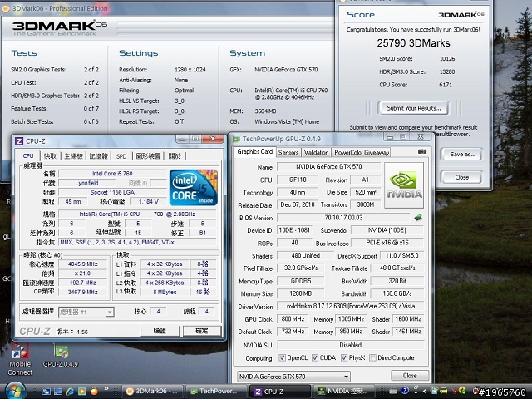Screen dimensions: 532x399
Task: Click the 驗證 validate button in CPU-Z
Action: coord(160,331)
